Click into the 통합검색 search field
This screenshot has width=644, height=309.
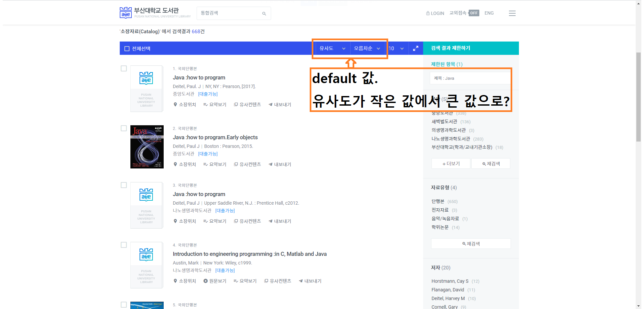click(x=230, y=13)
